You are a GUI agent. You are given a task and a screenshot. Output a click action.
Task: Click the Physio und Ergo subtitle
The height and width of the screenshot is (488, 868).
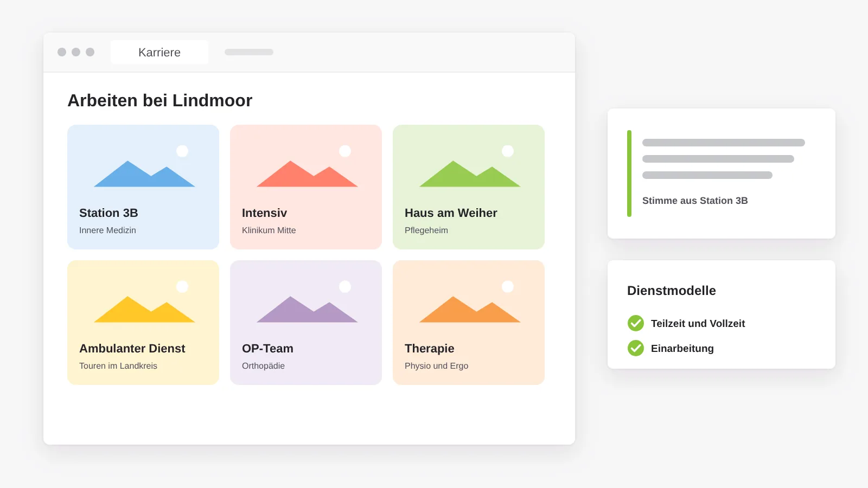coord(436,366)
